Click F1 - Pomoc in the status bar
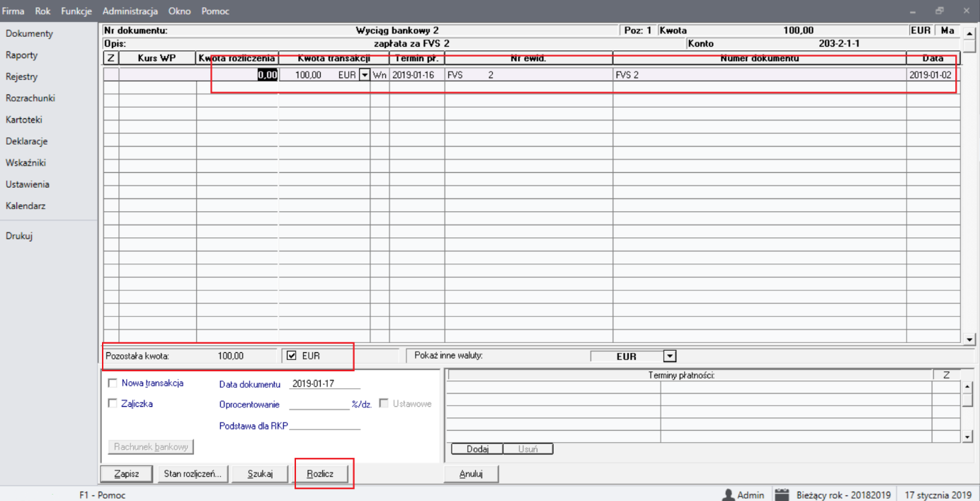 [x=102, y=495]
